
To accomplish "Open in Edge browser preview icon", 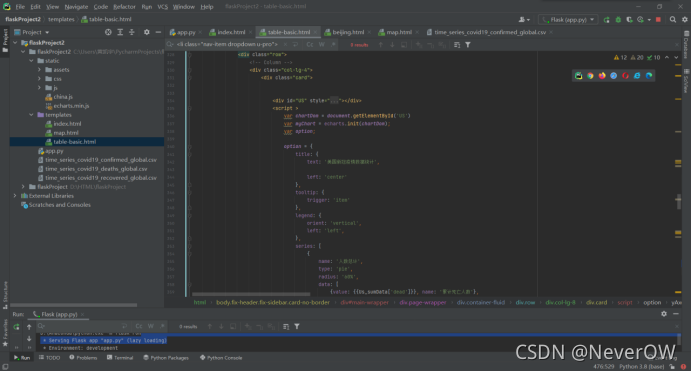I will [649, 75].
